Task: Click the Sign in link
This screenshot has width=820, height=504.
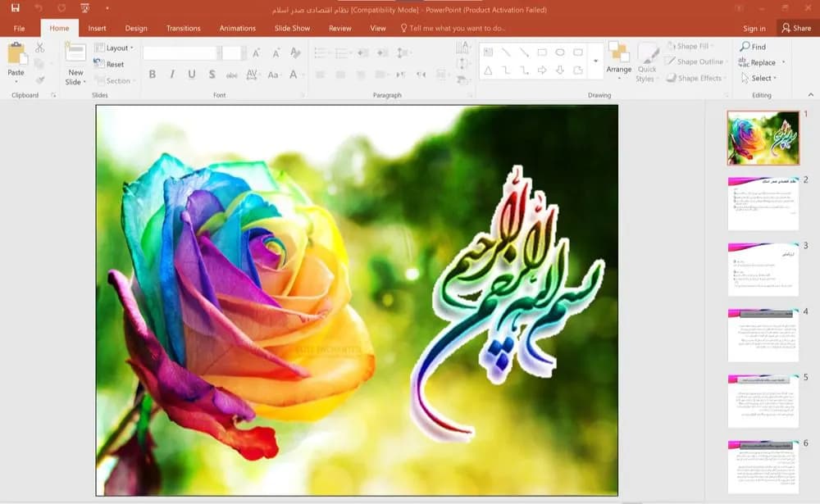Action: click(x=754, y=28)
